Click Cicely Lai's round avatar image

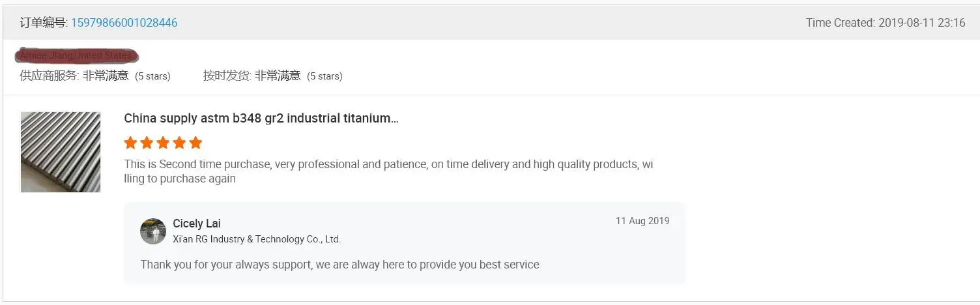[153, 231]
